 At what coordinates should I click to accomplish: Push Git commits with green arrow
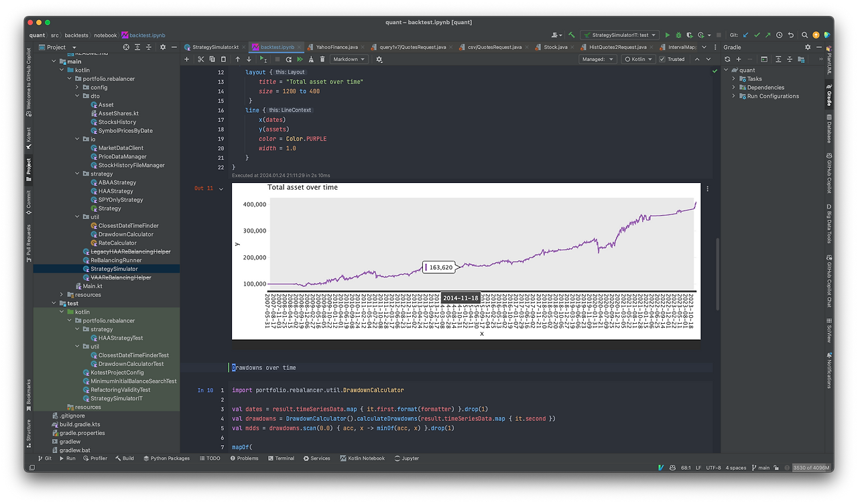768,35
